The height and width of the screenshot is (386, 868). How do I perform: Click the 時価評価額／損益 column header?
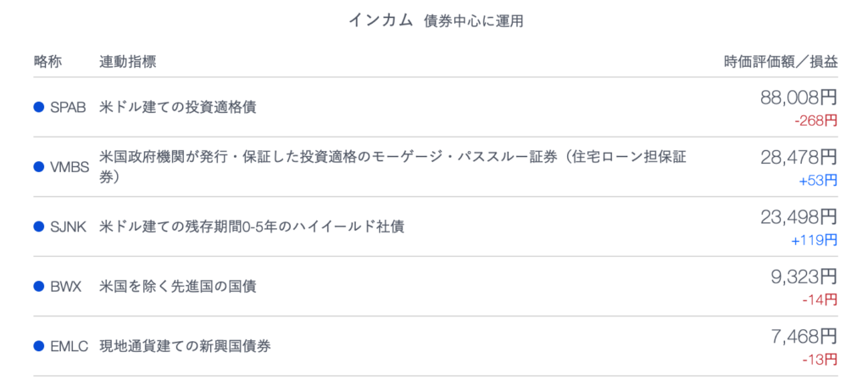(x=781, y=61)
